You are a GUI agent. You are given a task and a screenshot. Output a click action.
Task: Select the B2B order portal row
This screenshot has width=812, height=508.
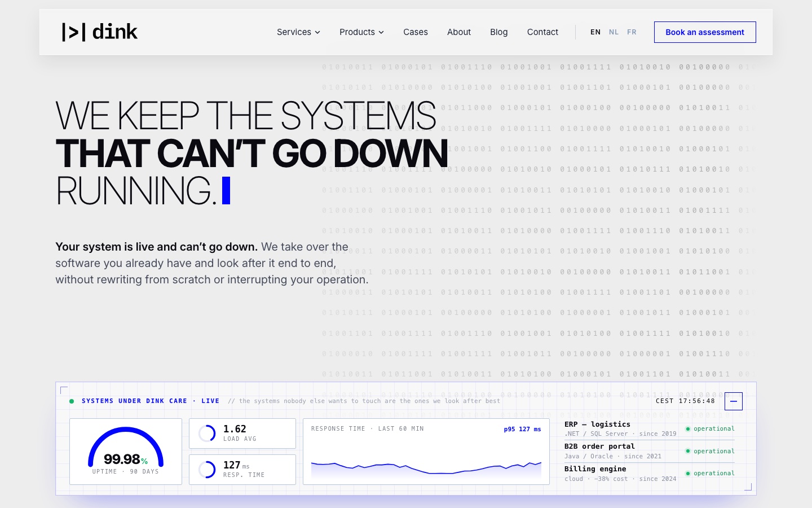tap(650, 451)
